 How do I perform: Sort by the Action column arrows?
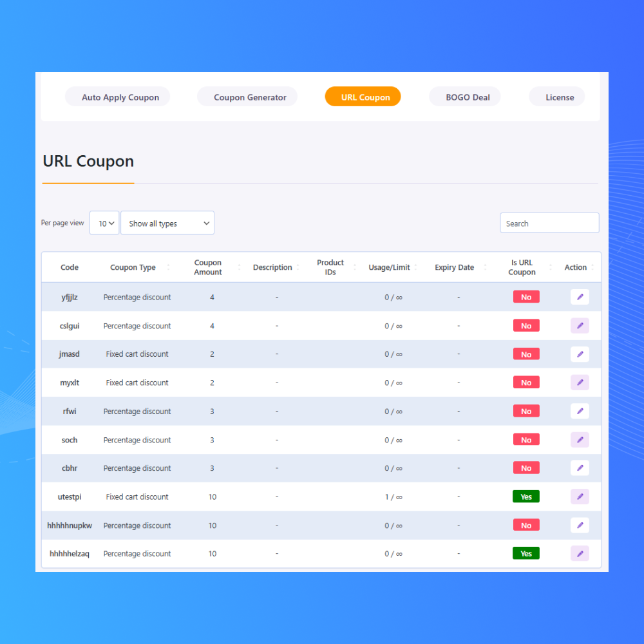592,267
